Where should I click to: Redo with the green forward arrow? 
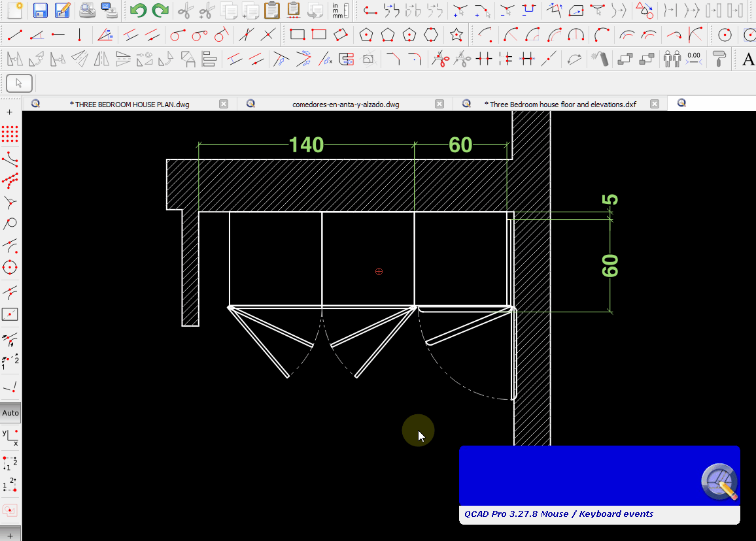pos(160,10)
